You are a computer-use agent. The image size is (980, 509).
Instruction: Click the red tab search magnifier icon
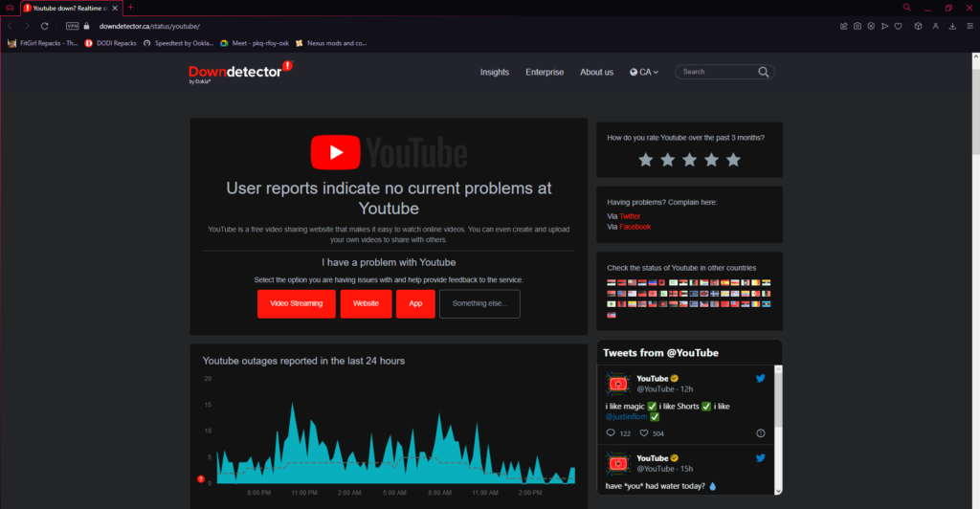click(907, 8)
